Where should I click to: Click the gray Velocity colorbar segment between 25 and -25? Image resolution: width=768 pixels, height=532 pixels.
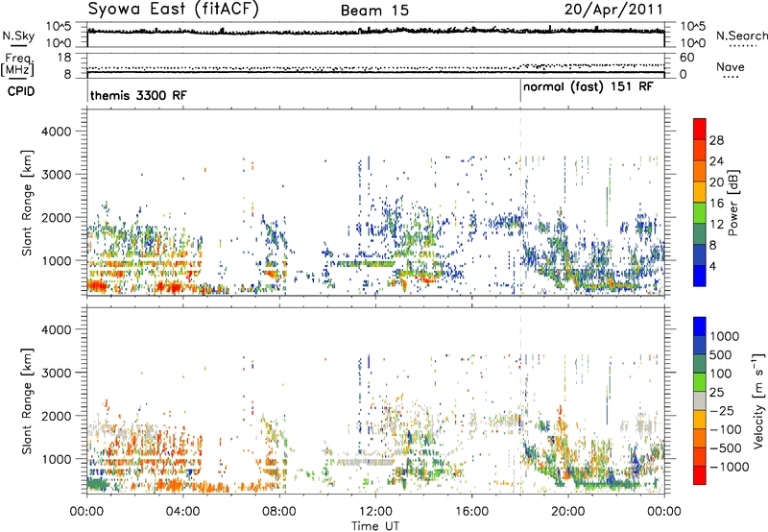(x=700, y=400)
